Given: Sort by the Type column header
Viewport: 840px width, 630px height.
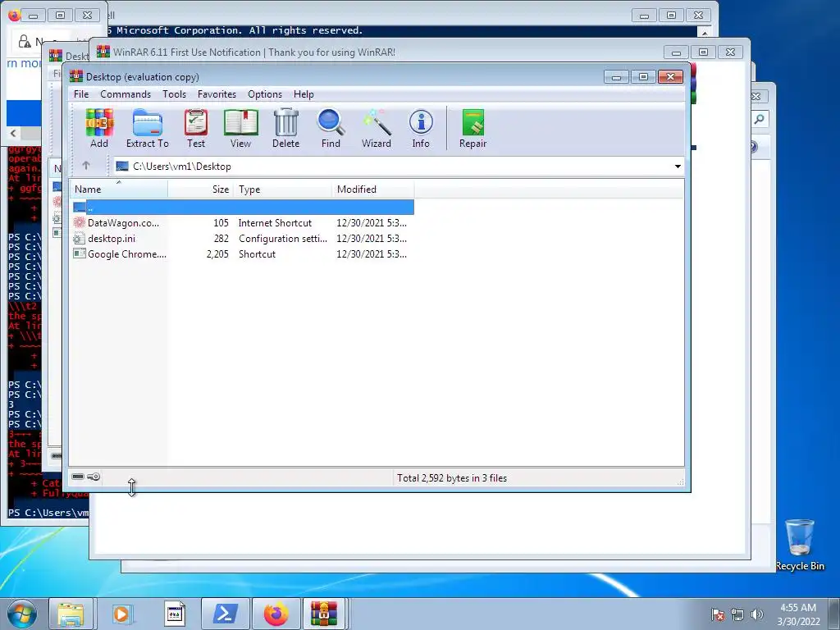Looking at the screenshot, I should point(283,189).
